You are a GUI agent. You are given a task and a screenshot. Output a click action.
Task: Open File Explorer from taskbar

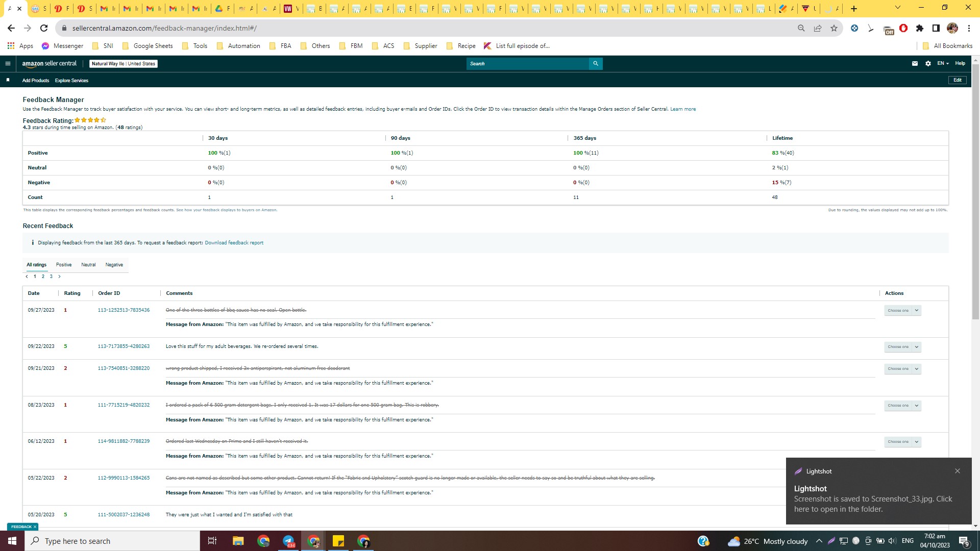click(x=238, y=541)
